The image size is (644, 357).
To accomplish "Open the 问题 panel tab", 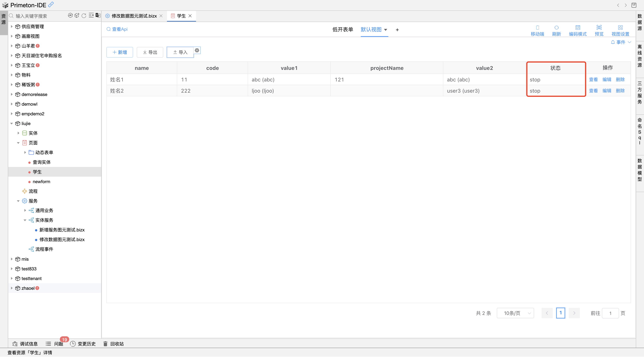I will [x=58, y=344].
